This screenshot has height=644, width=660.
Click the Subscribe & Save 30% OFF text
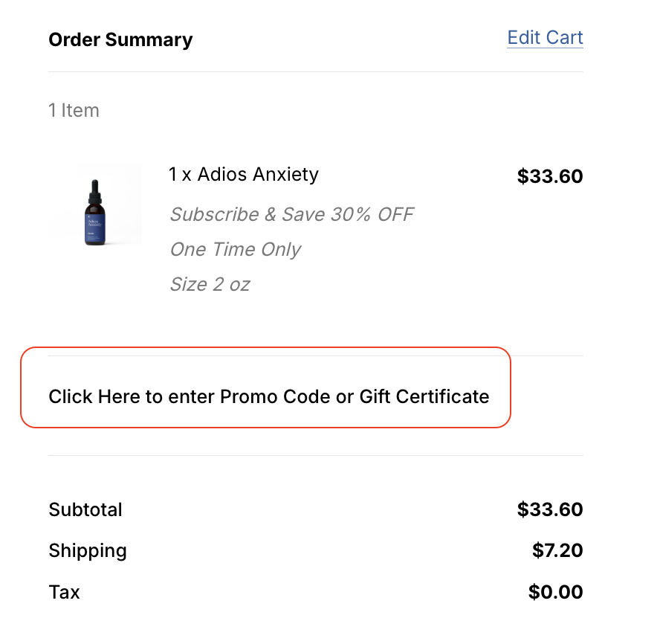[x=291, y=215]
